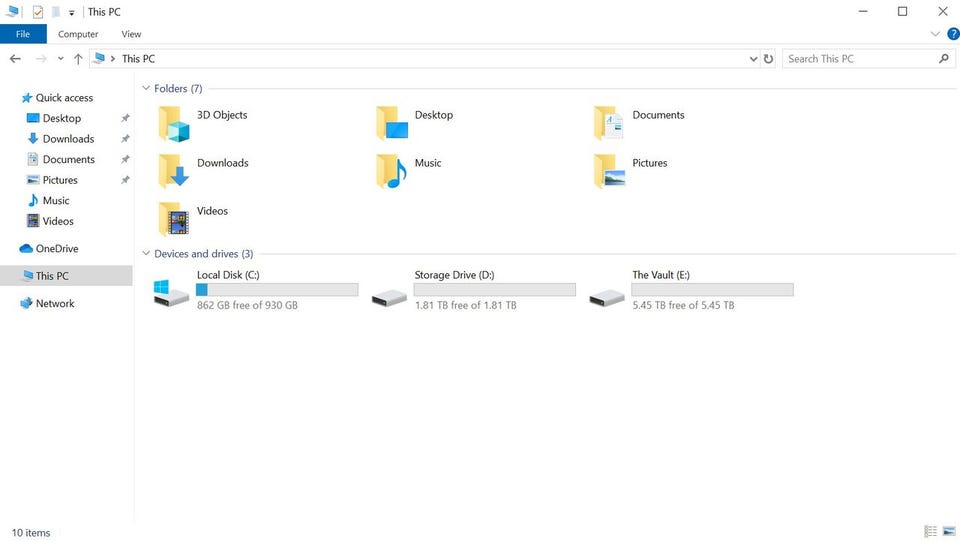Click The Vault (E:) capacity bar
The image size is (960, 541).
click(712, 290)
